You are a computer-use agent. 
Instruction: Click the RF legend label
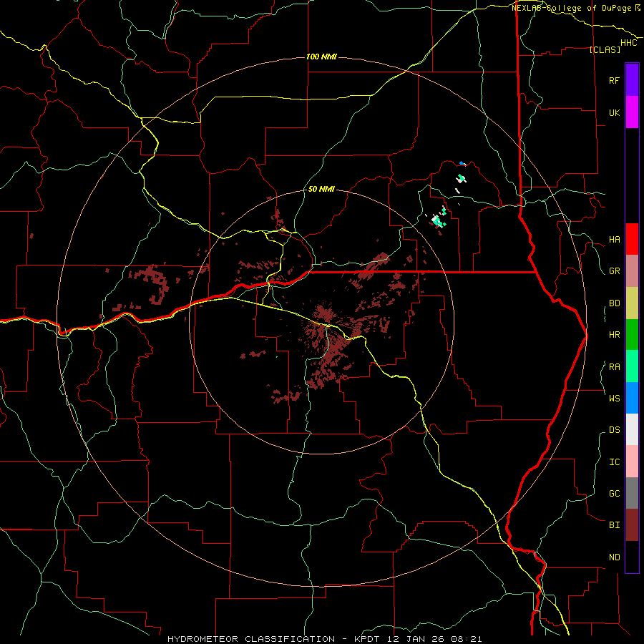[614, 80]
